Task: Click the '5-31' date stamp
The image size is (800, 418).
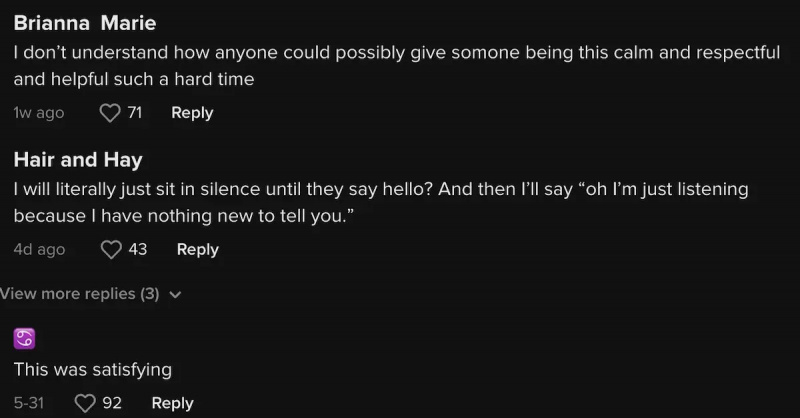Action: coord(29,403)
